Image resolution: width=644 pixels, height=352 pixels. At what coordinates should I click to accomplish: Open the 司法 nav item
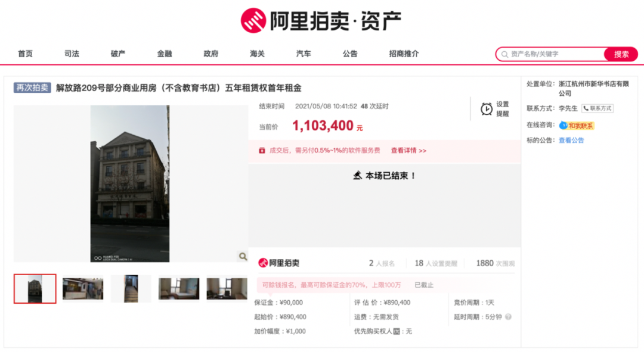(x=72, y=54)
